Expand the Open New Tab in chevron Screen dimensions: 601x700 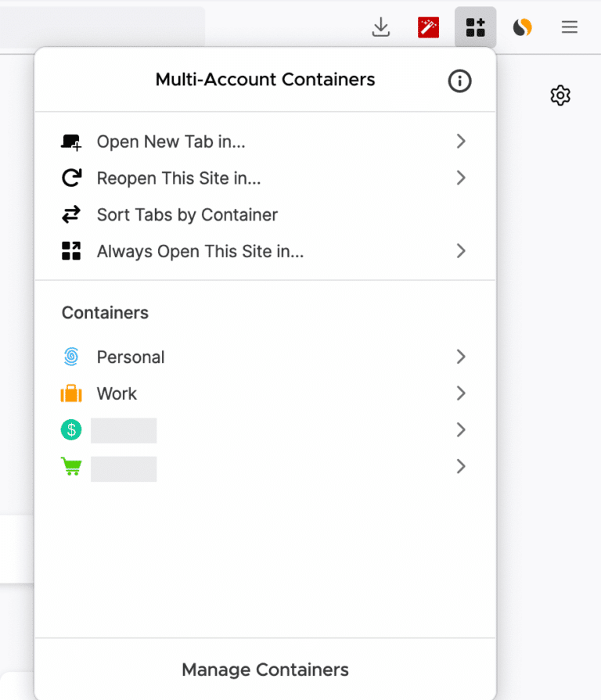[461, 142]
